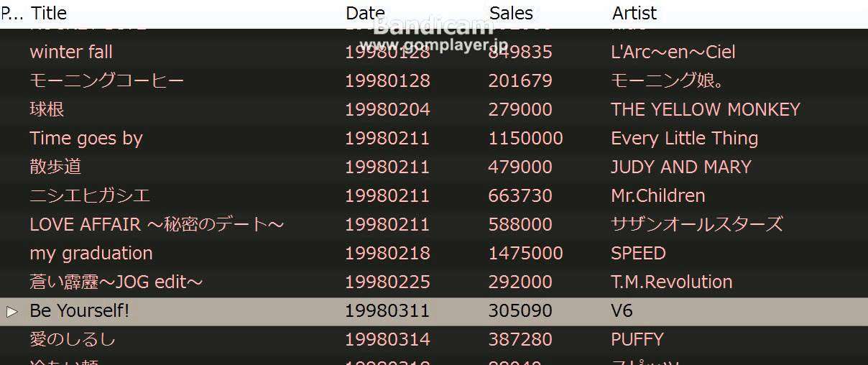Screen dimensions: 868x365
Task: Select the 球根 track row
Action: point(434,109)
